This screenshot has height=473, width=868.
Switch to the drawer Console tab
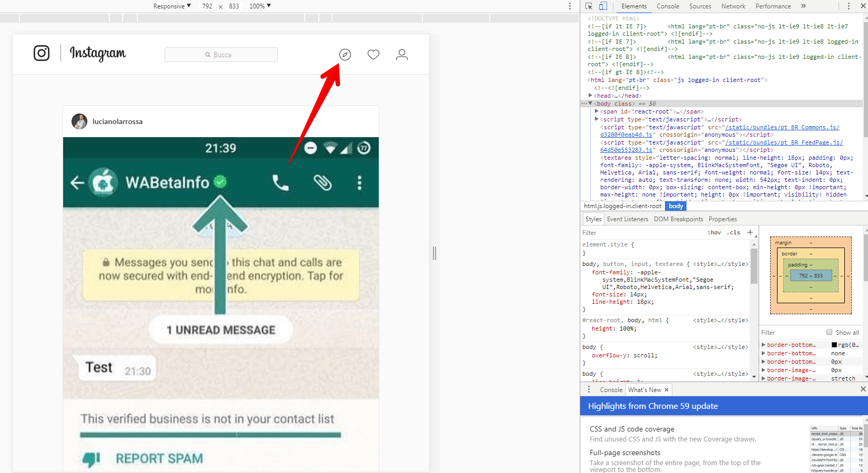pos(611,390)
